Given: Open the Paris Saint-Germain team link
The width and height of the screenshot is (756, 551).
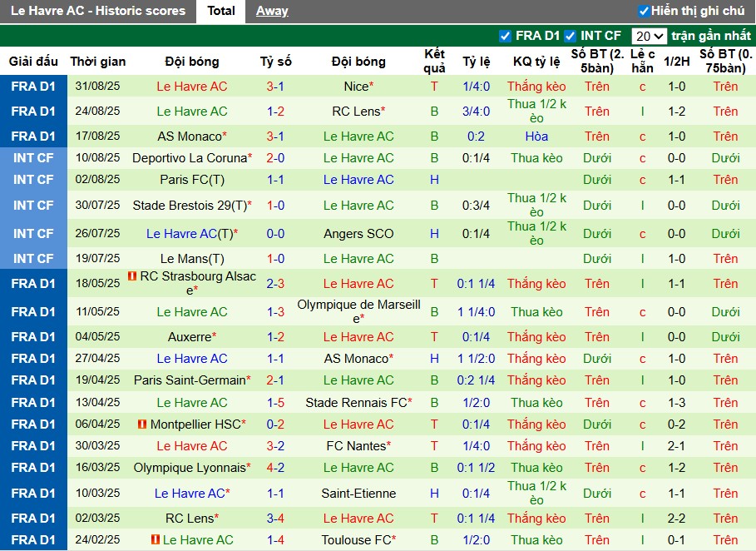Looking at the screenshot, I should (190, 380).
